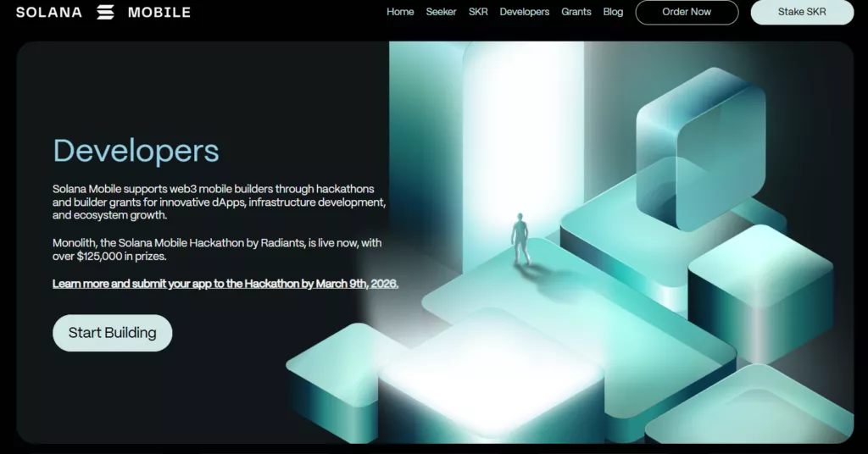868x454 pixels.
Task: Click the Monolith hackathon prize paragraph
Action: (x=217, y=249)
